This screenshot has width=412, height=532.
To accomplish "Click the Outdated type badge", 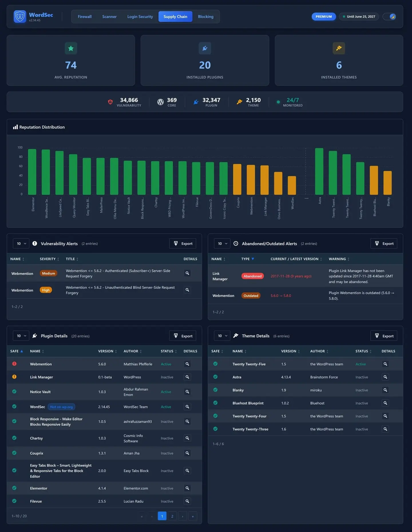I will click(x=251, y=296).
